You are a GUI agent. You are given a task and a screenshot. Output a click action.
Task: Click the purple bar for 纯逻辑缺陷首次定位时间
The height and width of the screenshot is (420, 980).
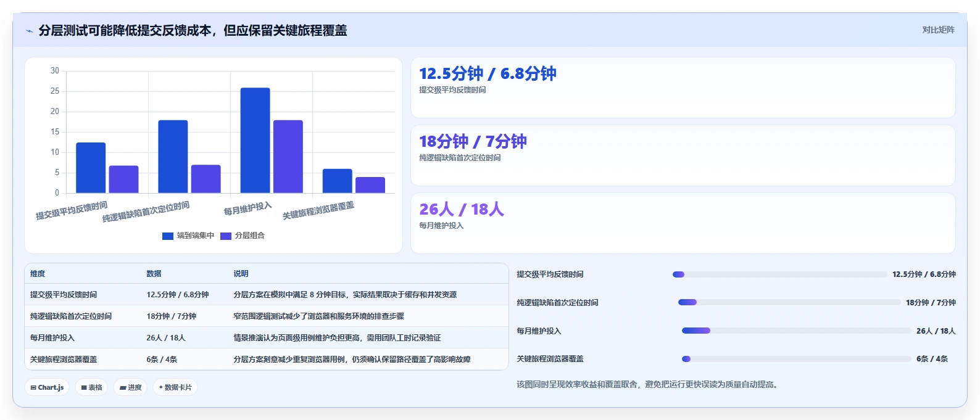point(206,179)
